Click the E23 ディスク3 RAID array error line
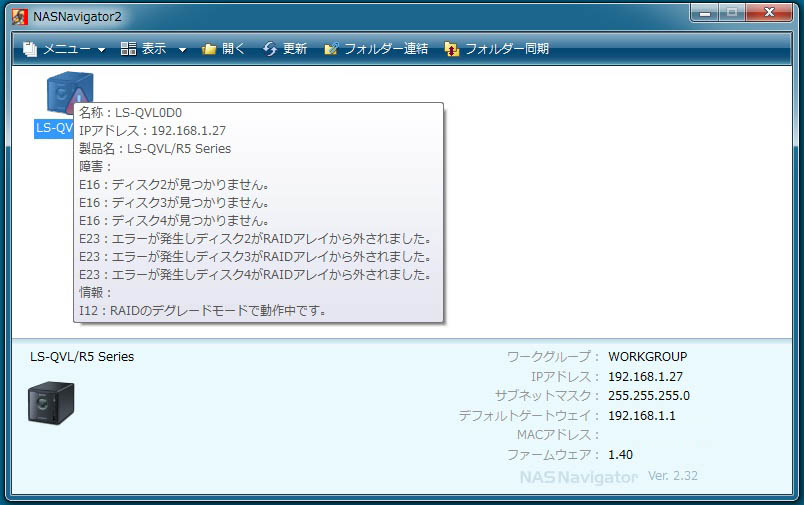 point(255,256)
